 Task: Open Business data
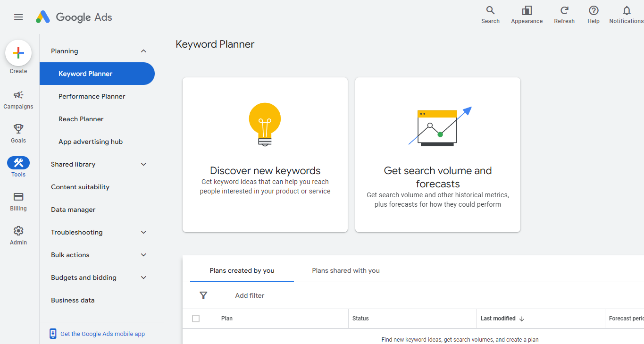click(73, 300)
